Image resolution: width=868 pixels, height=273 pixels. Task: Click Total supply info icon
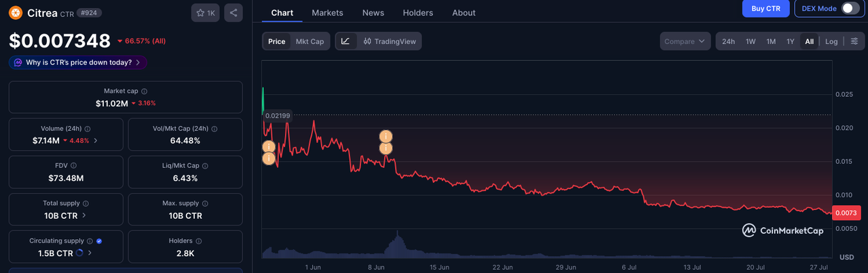(86, 203)
